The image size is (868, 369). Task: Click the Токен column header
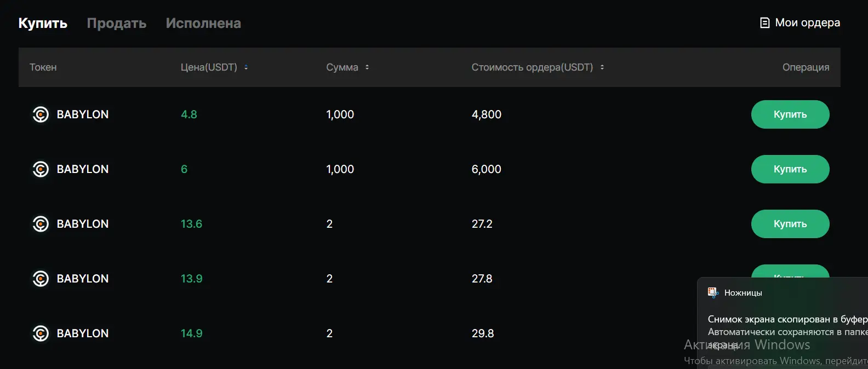[43, 67]
